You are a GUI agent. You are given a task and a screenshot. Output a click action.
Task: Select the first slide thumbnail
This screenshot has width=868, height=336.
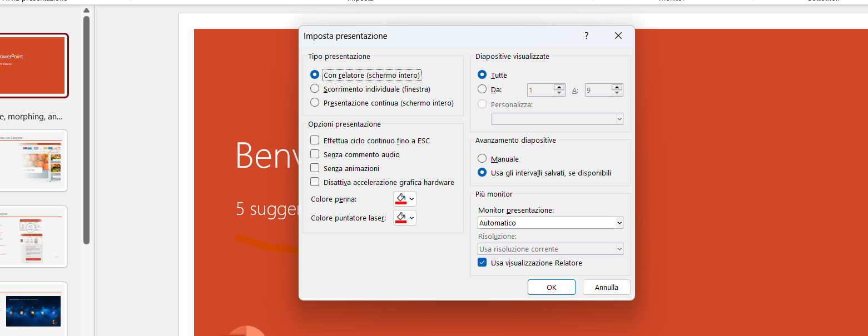point(33,66)
